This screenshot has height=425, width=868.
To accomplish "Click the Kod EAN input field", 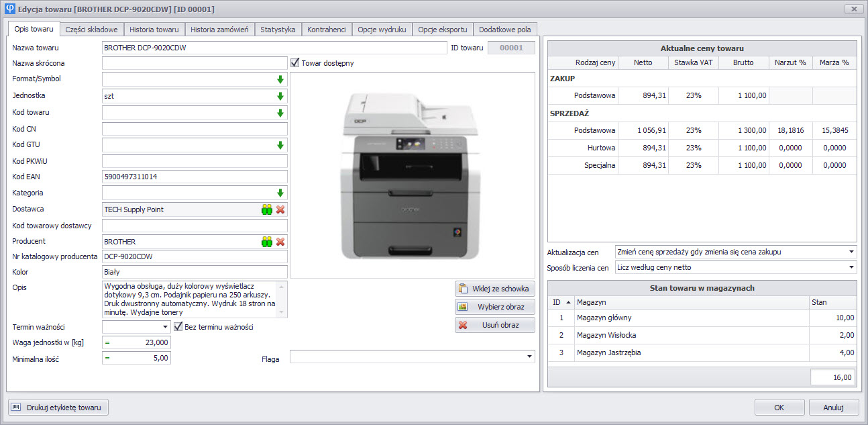I will [195, 177].
